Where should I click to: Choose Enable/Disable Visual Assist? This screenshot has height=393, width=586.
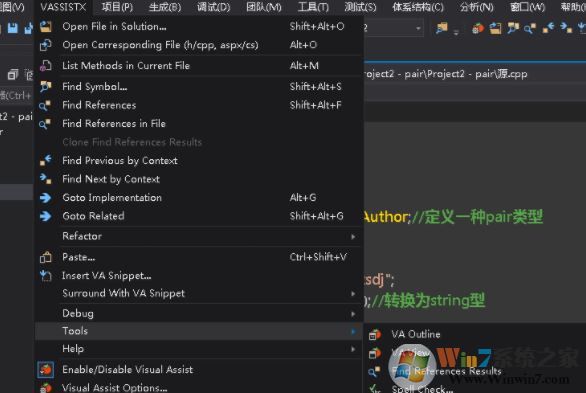pyautogui.click(x=199, y=370)
